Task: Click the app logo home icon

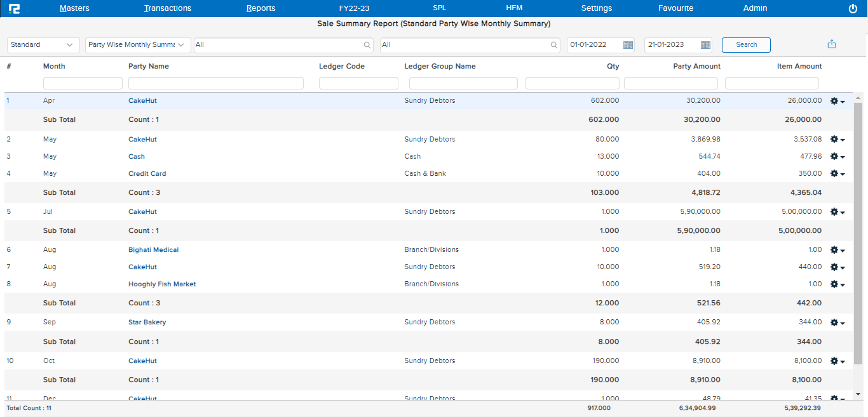Action: [15, 8]
